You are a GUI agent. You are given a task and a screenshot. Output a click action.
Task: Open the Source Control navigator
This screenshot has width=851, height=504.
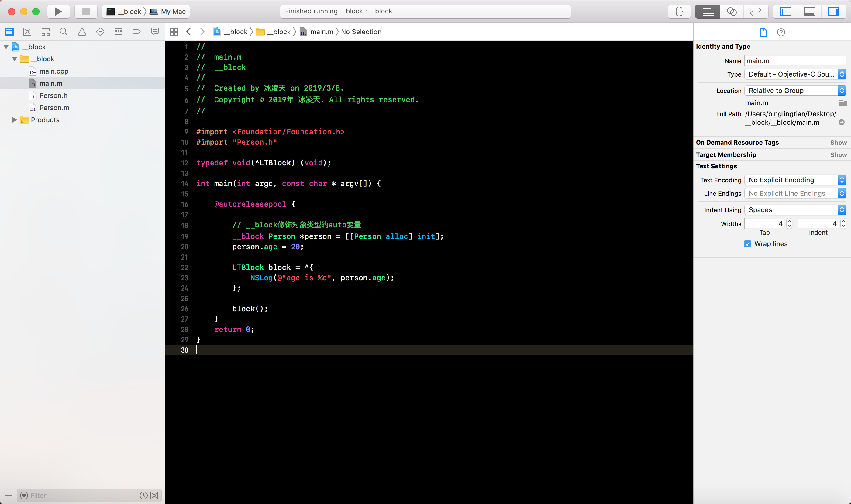point(28,32)
